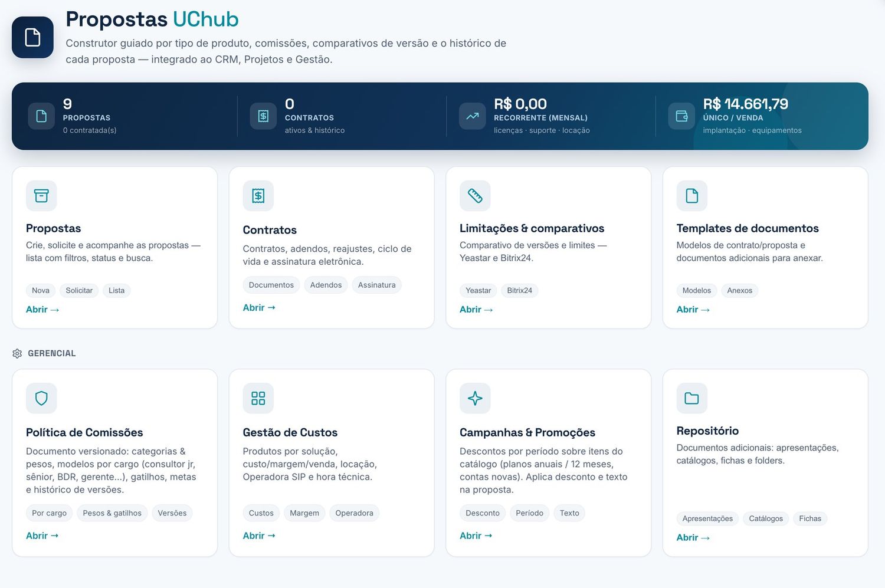Viewport: 885px width, 588px height.
Task: Select the Solicitar tag on Propostas card
Action: point(79,291)
